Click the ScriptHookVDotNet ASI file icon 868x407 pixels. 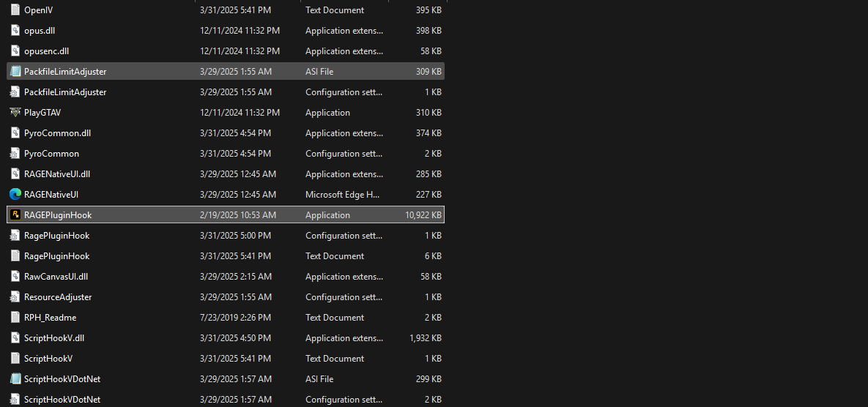point(15,379)
